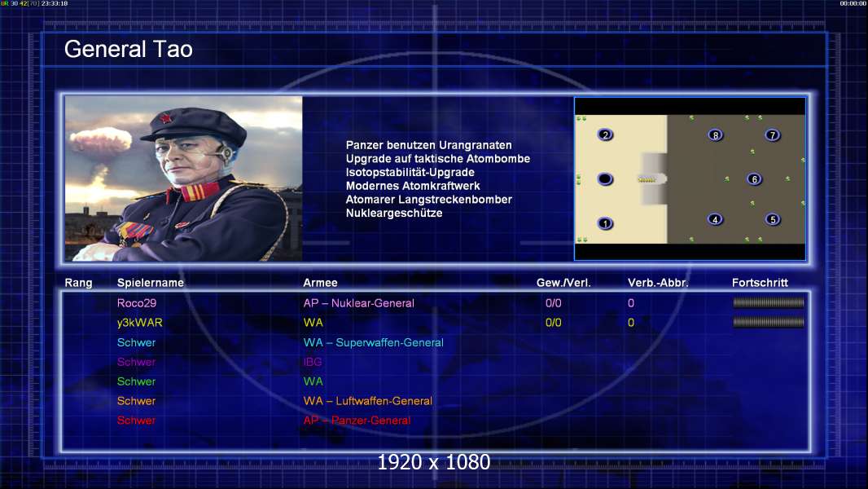Click Isotopstabilität-Upgrade text

(x=410, y=172)
